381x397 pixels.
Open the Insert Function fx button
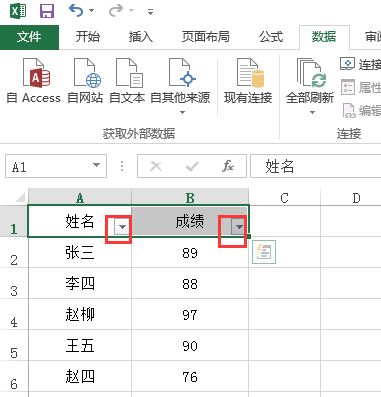228,166
